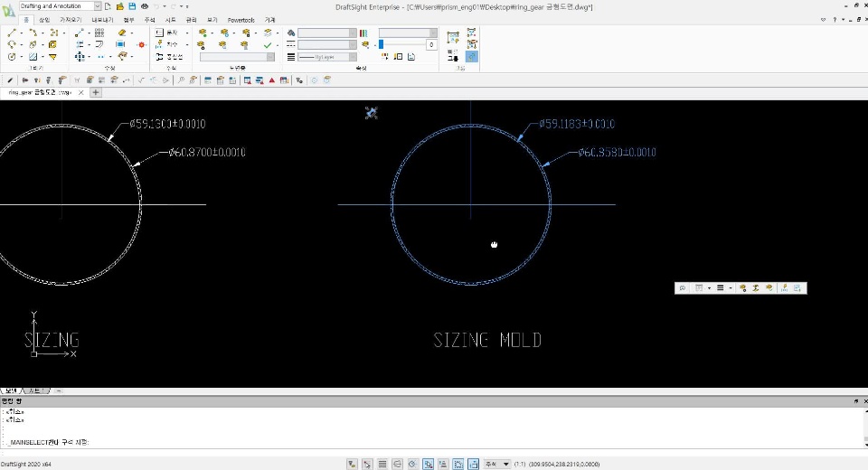The height and width of the screenshot is (470, 868).
Task: Toggle the status icon right of entity snap
Action: click(443, 464)
